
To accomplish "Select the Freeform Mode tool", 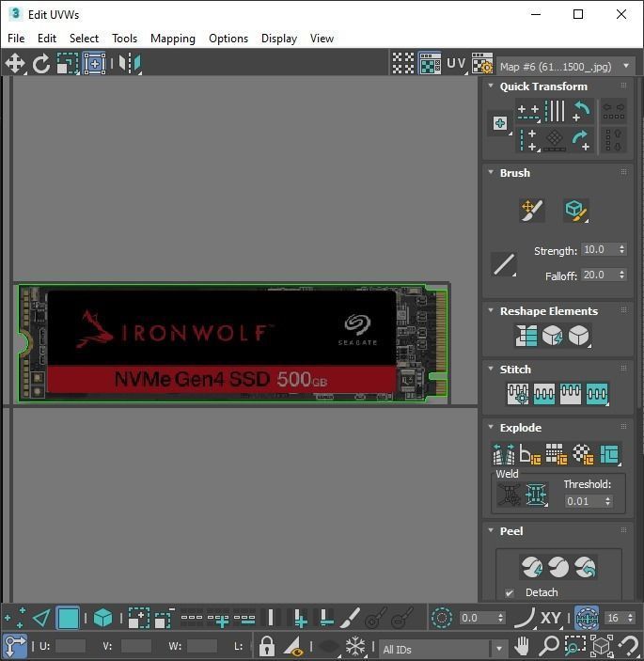I will click(94, 64).
